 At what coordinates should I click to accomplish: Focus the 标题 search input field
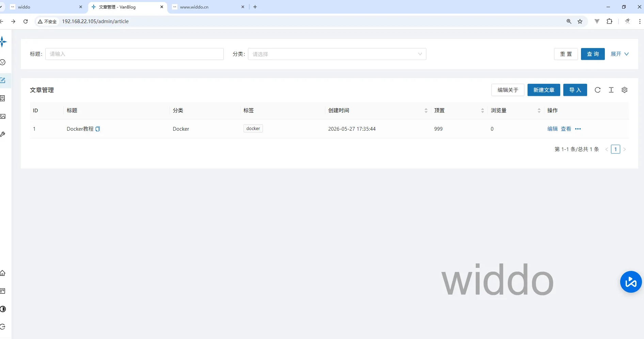[x=135, y=54]
